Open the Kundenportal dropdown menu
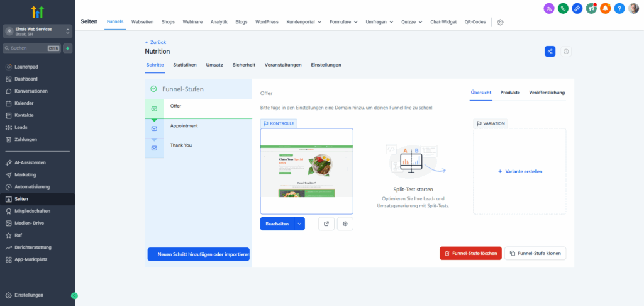 302,22
